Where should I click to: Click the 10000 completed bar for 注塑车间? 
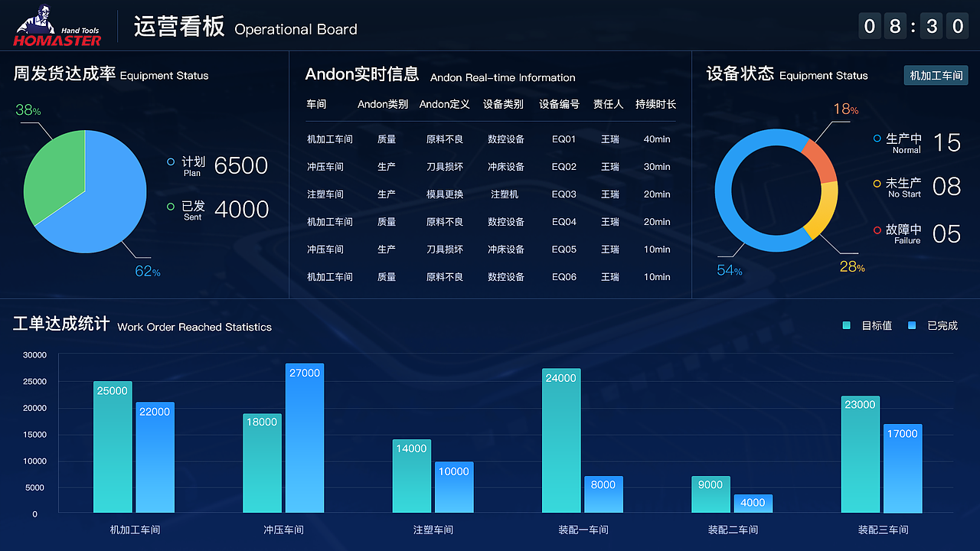454,487
